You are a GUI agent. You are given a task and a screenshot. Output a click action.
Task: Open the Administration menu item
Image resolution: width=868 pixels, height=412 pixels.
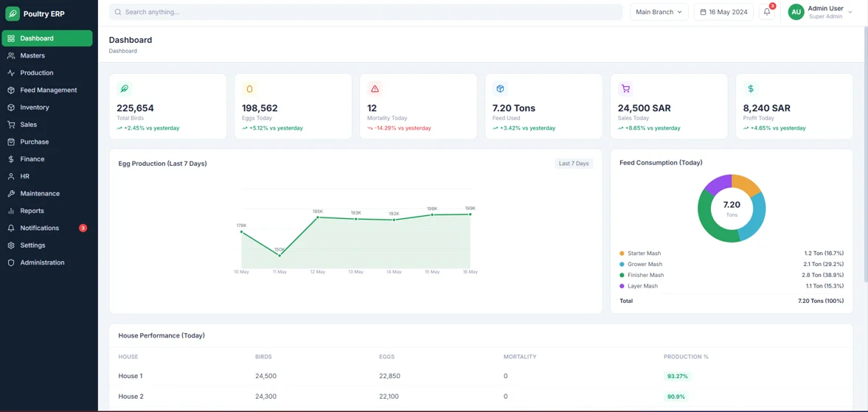click(x=47, y=262)
